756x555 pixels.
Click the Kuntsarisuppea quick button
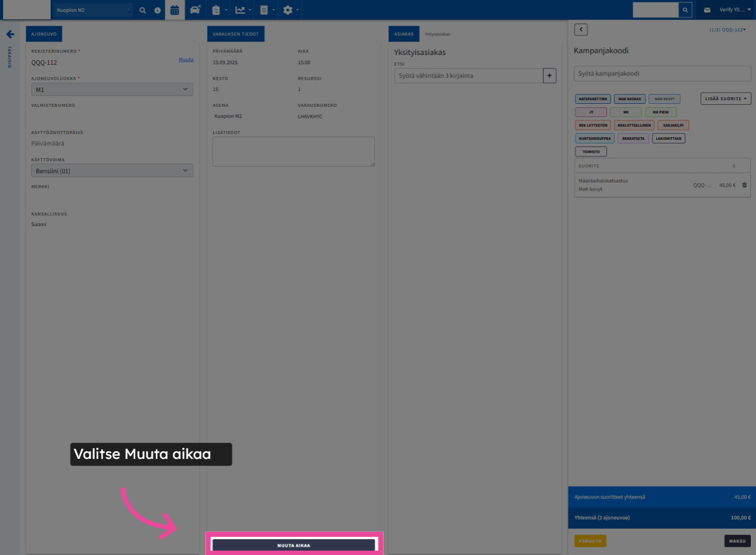[x=595, y=138]
